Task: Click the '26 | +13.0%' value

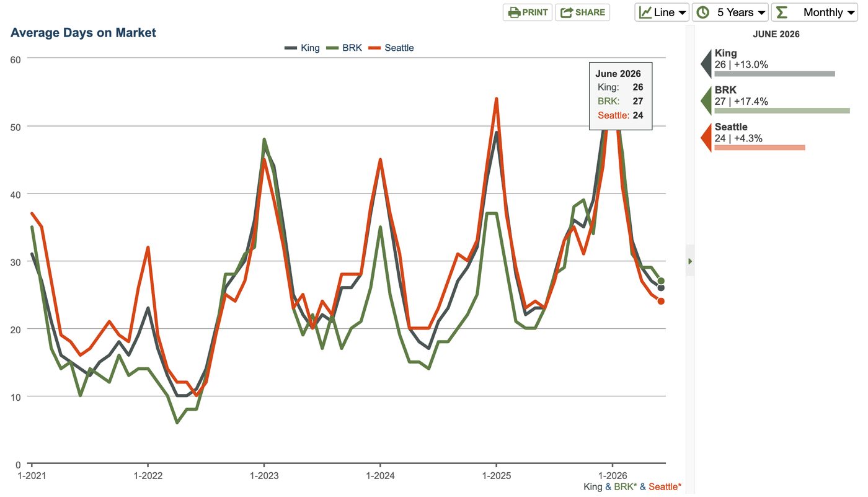Action: pos(742,65)
